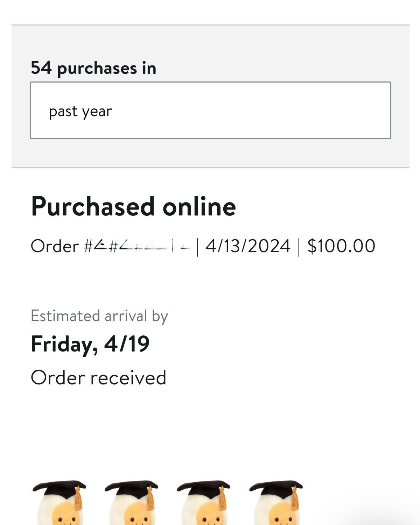Screen dimensions: 420x525
Task: Click the "54 purchases in" label
Action: pos(93,68)
